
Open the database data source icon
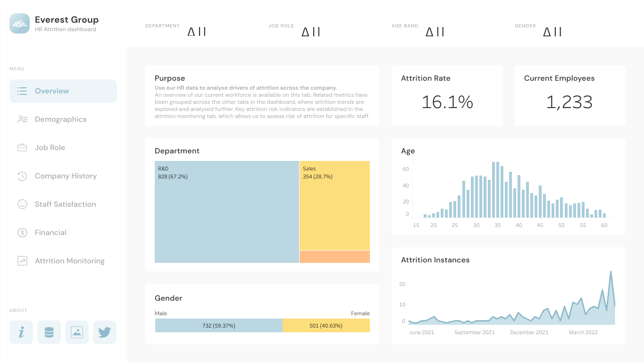pos(49,332)
